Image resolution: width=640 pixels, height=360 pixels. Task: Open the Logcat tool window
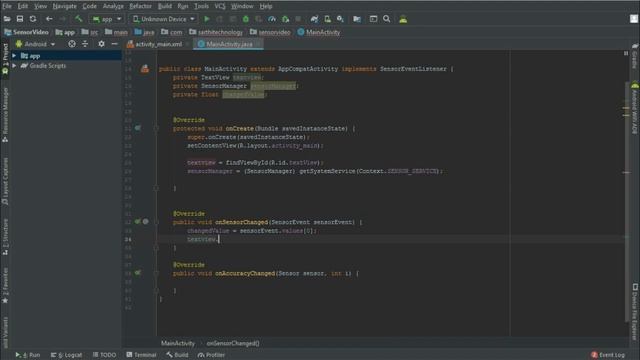click(x=67, y=355)
